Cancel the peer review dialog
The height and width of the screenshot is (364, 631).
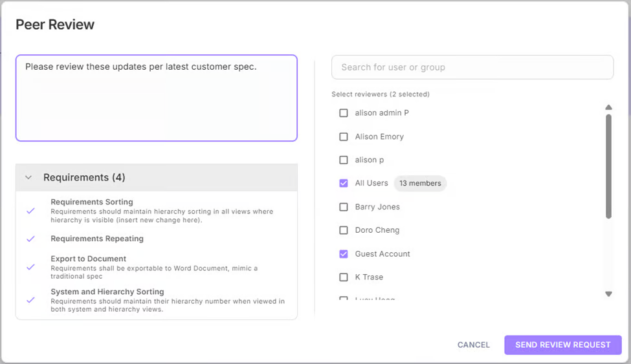(x=473, y=345)
